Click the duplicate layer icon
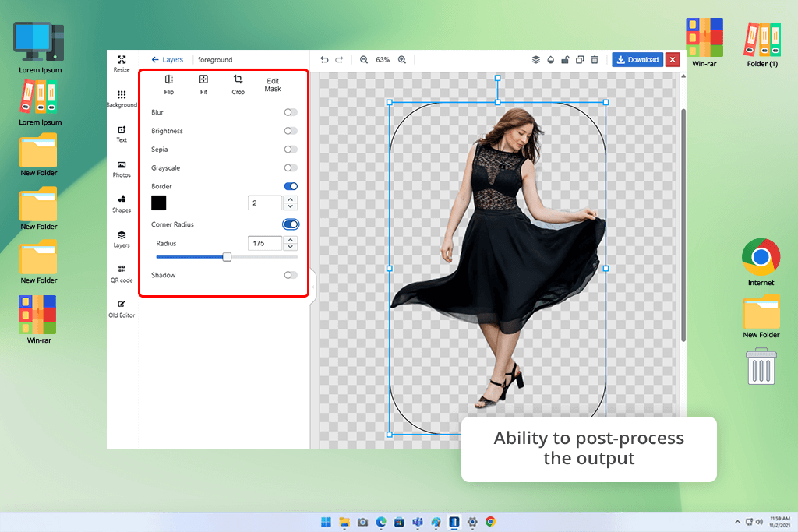Viewport: 798px width, 532px height. pos(580,59)
